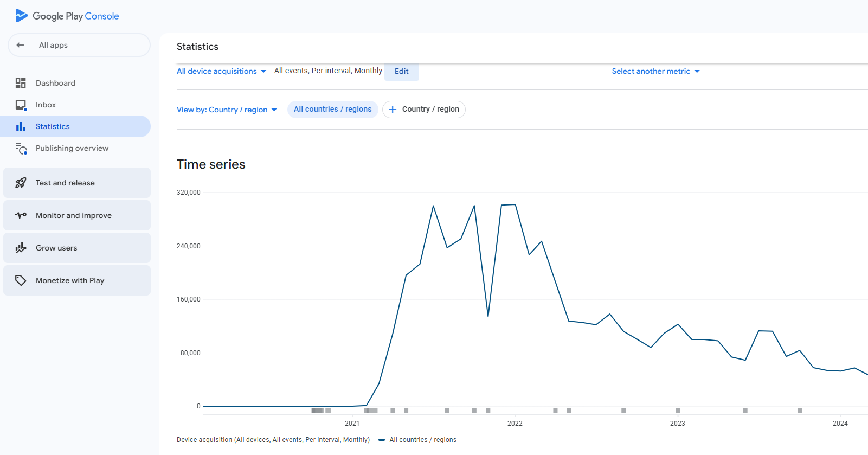Click the 2022 axis label
The height and width of the screenshot is (455, 868).
point(515,424)
